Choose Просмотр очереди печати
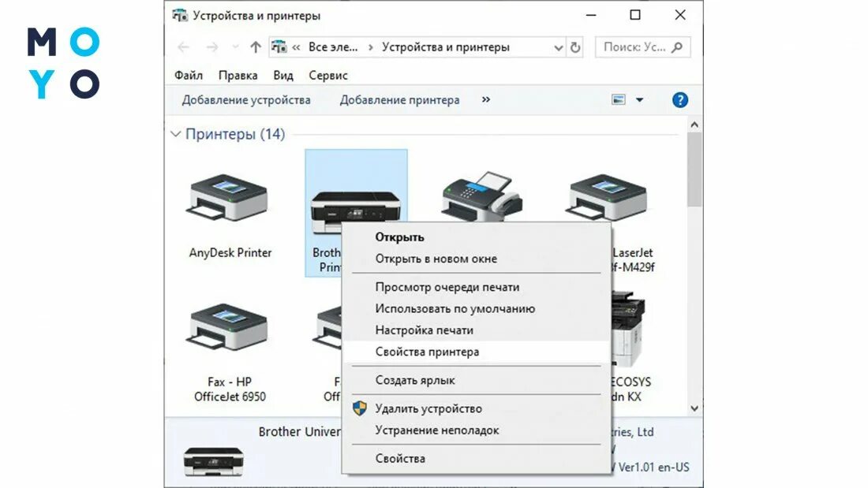This screenshot has width=868, height=488. 476,287
